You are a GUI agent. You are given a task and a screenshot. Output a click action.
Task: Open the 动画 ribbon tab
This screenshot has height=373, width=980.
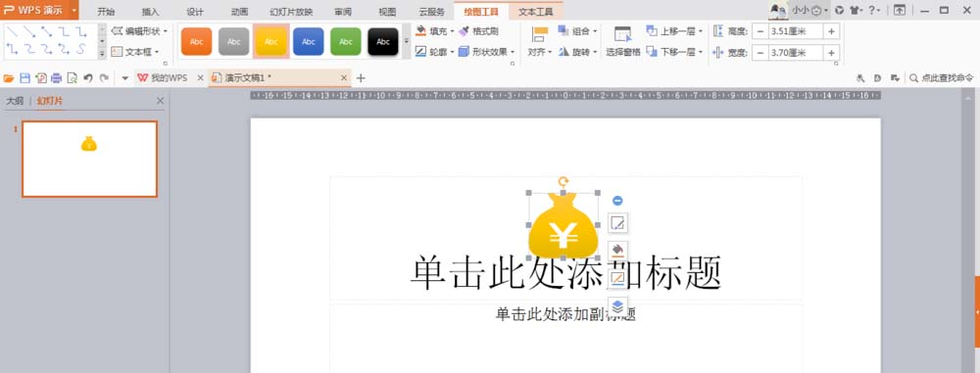click(x=239, y=12)
